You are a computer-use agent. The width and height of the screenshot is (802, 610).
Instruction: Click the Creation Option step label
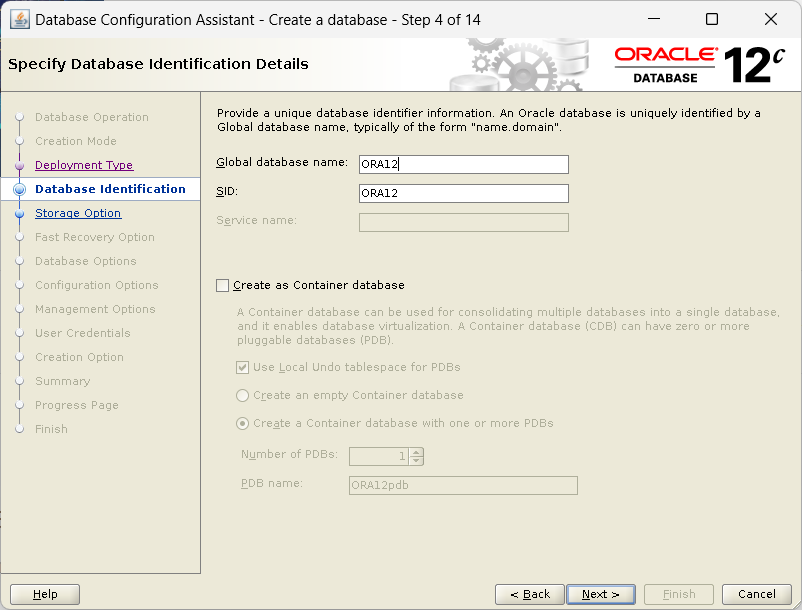(x=79, y=357)
